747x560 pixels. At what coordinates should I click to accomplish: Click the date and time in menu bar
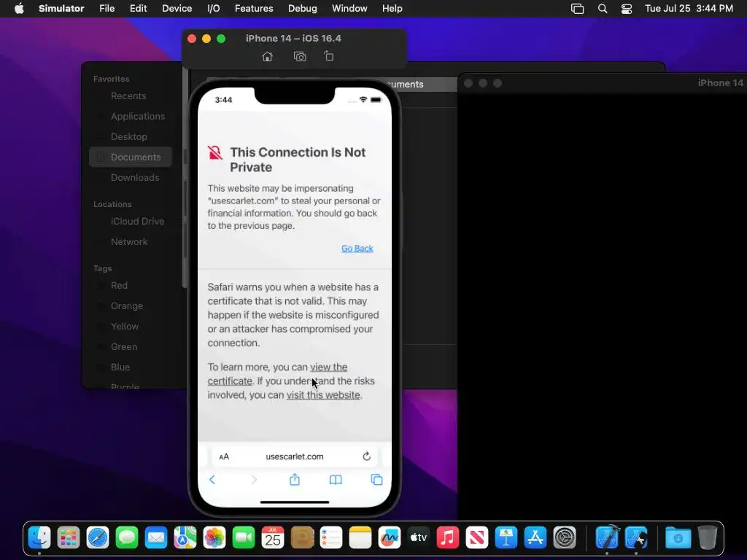point(689,9)
